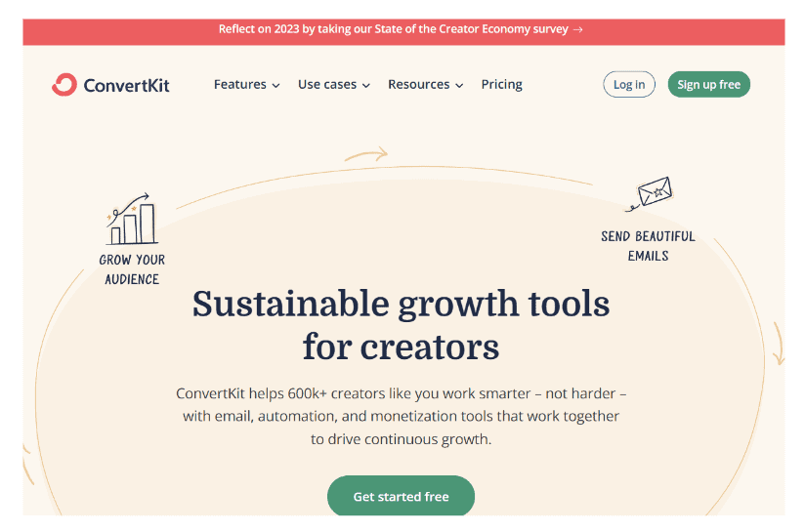Click the ConvertKit circular logo icon
This screenshot has width=805, height=532.
click(64, 85)
